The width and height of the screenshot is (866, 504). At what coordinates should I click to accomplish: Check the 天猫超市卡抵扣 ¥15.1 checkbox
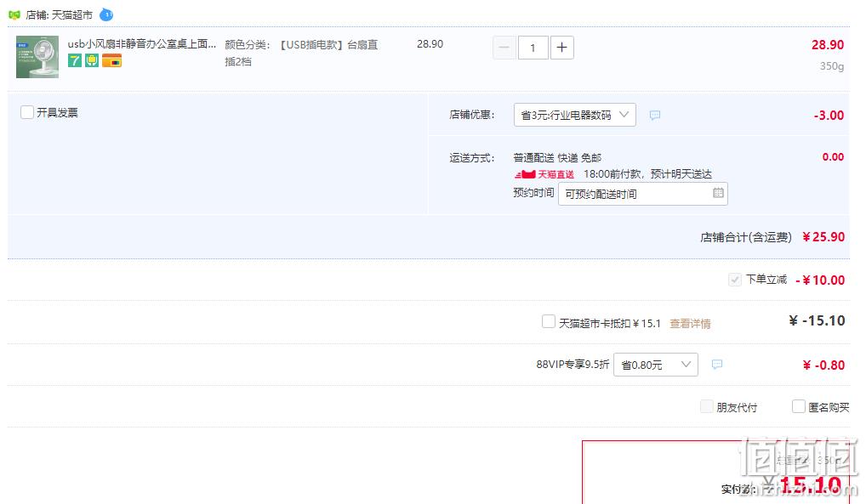pos(549,321)
